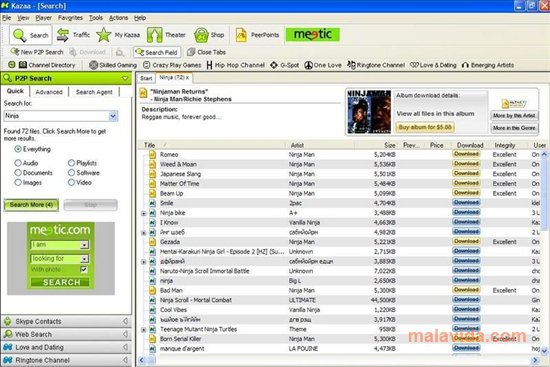Click the meetic SEARCH button
550x367 pixels.
coord(60,282)
